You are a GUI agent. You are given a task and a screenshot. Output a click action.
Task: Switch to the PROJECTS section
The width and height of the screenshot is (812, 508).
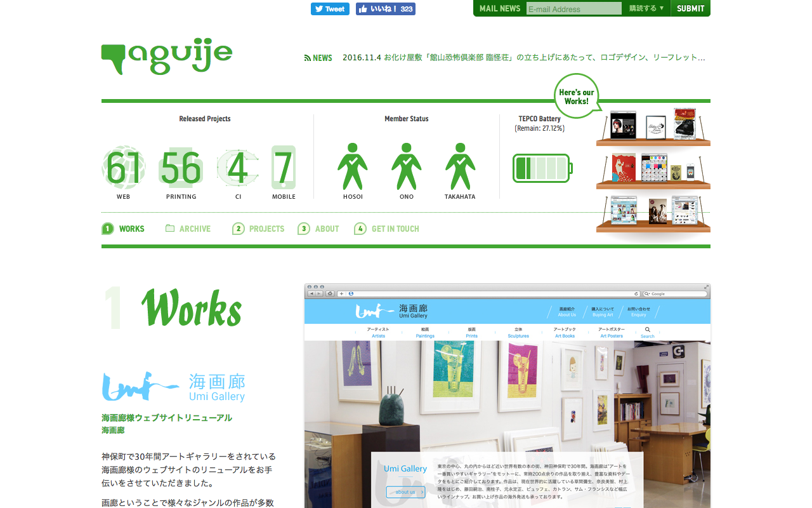click(x=266, y=229)
